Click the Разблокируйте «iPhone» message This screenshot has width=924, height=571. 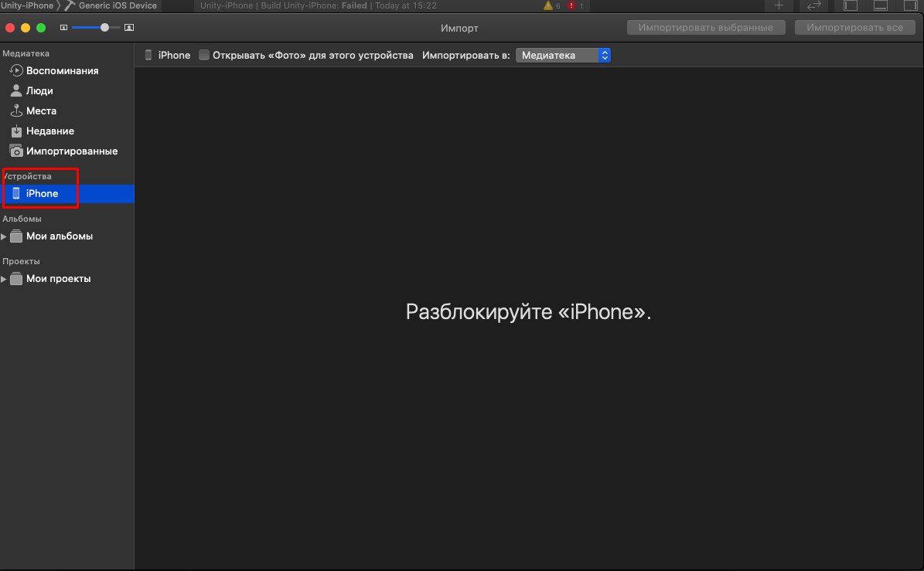(x=529, y=312)
